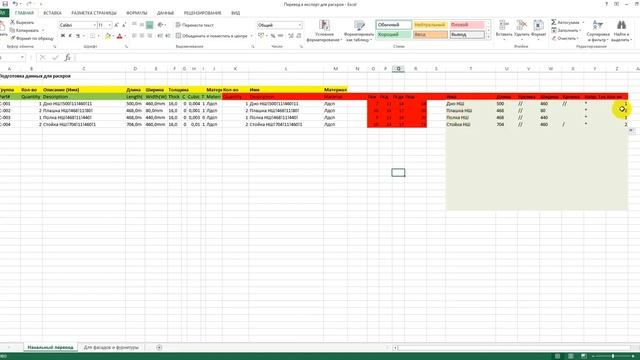Open the 'Для фасадов и фурнитуры' sheet tab
Screen dimensions: 640x360
click(x=111, y=347)
